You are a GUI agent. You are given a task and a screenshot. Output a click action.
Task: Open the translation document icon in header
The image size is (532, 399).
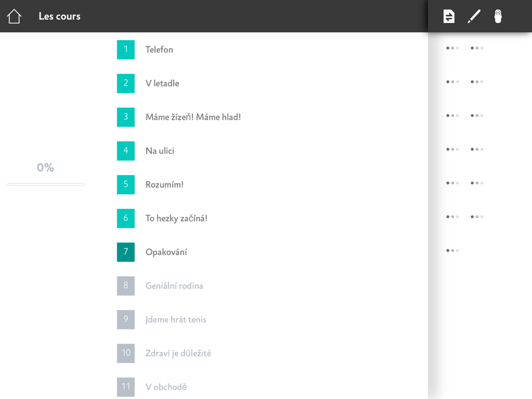tap(449, 16)
